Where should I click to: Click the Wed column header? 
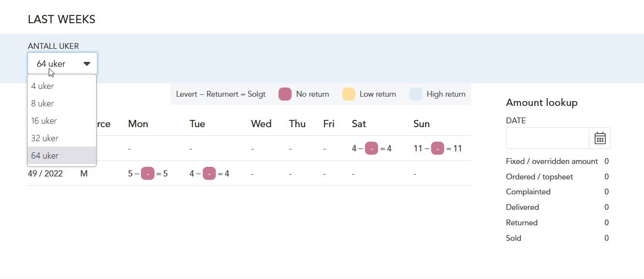click(x=261, y=124)
